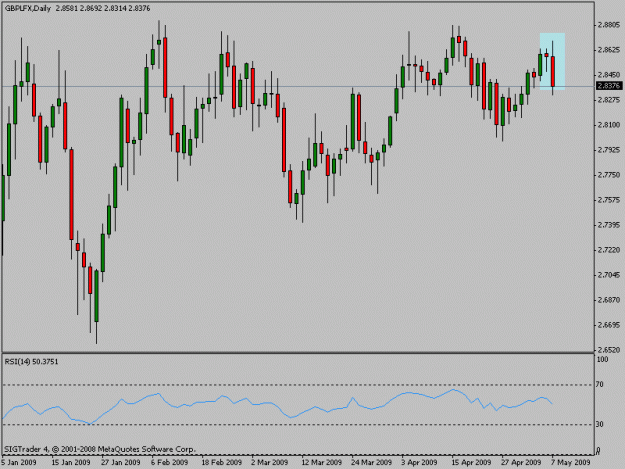Click the 15 Jan 2009 date label
The width and height of the screenshot is (625, 469).
tap(71, 463)
